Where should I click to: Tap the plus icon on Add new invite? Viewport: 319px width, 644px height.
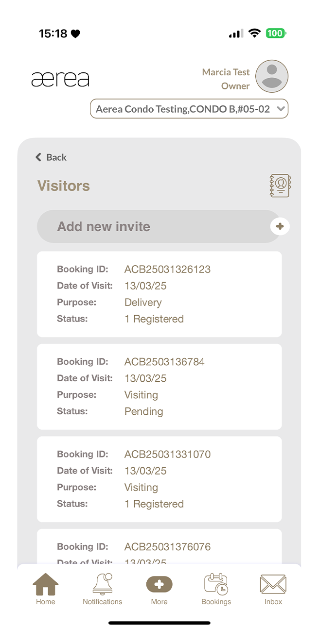click(280, 226)
